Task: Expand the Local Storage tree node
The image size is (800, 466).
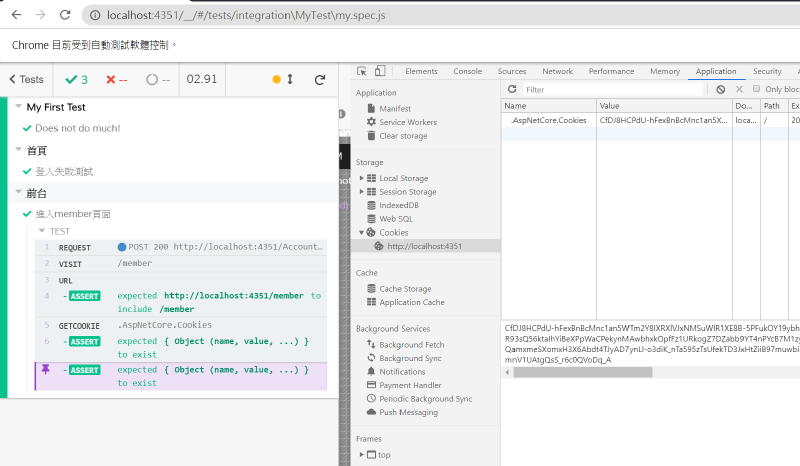Action: click(362, 178)
